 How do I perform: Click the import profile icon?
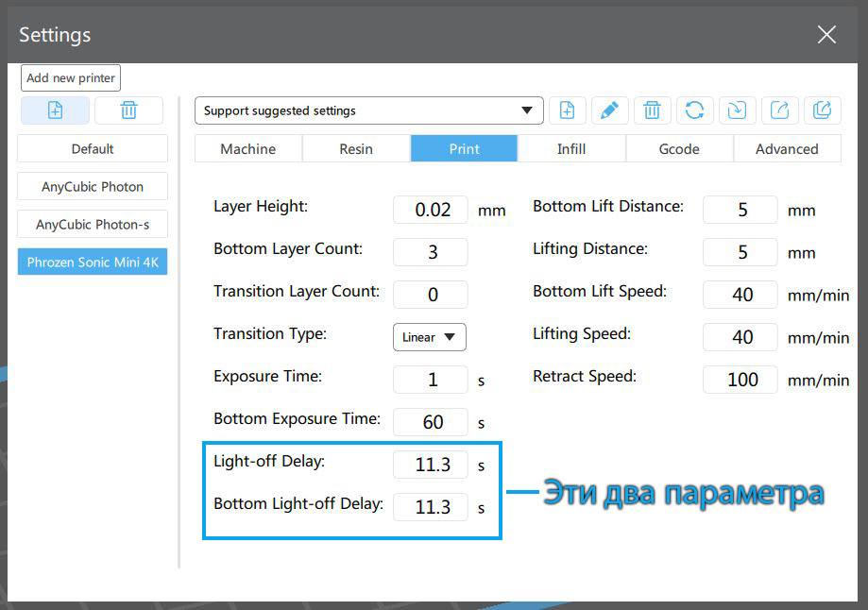737,110
